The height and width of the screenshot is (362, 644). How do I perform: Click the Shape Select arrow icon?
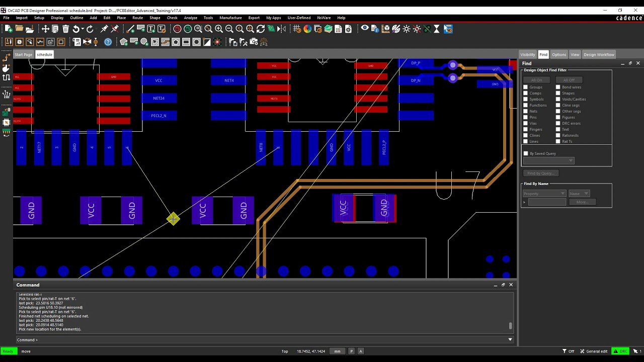click(x=155, y=42)
